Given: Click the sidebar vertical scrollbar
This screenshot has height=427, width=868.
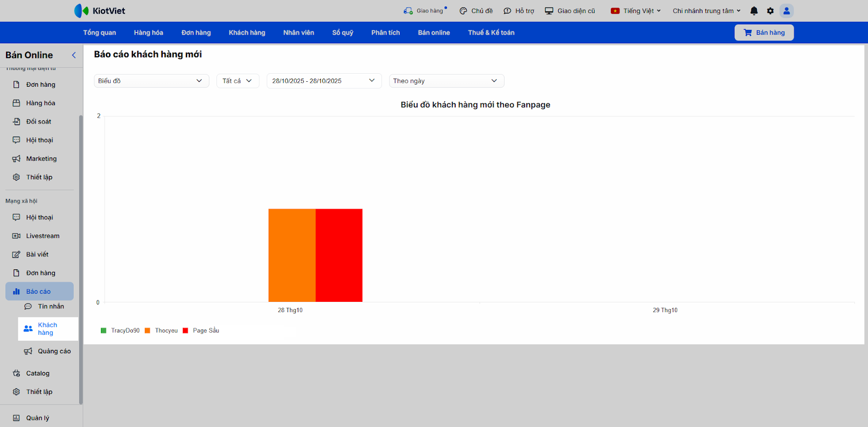Looking at the screenshot, I should coord(81,260).
